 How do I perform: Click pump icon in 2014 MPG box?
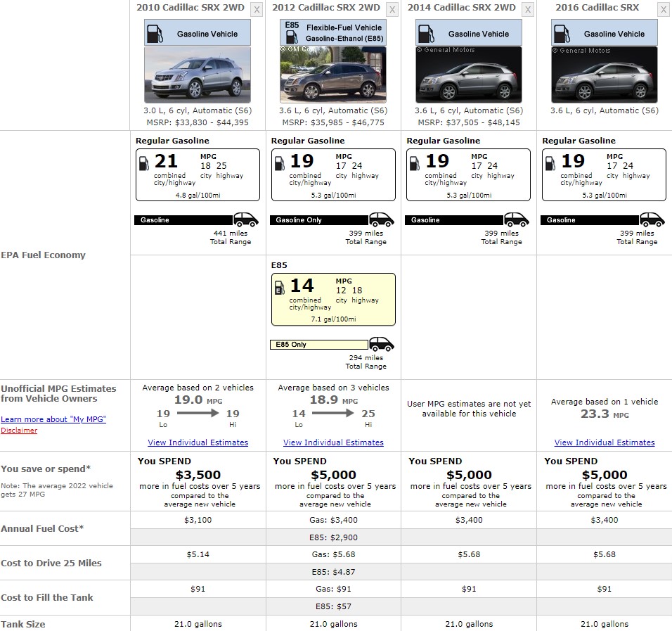point(415,163)
